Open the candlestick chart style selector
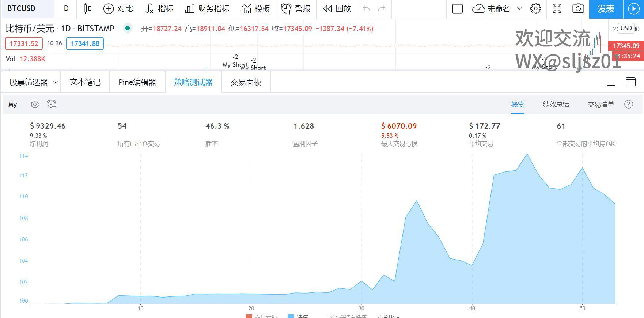The width and height of the screenshot is (644, 318). pyautogui.click(x=87, y=9)
